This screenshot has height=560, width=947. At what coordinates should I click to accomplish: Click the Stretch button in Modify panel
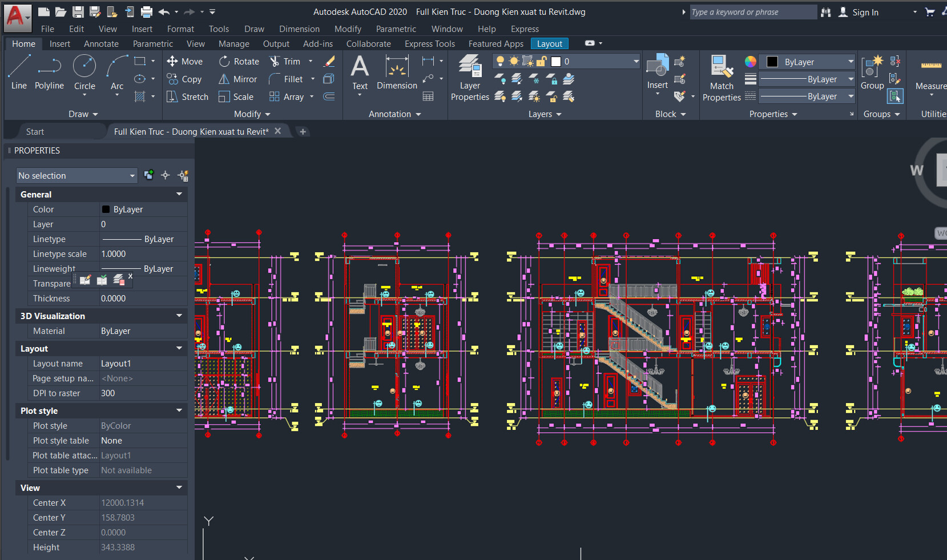[x=187, y=96]
